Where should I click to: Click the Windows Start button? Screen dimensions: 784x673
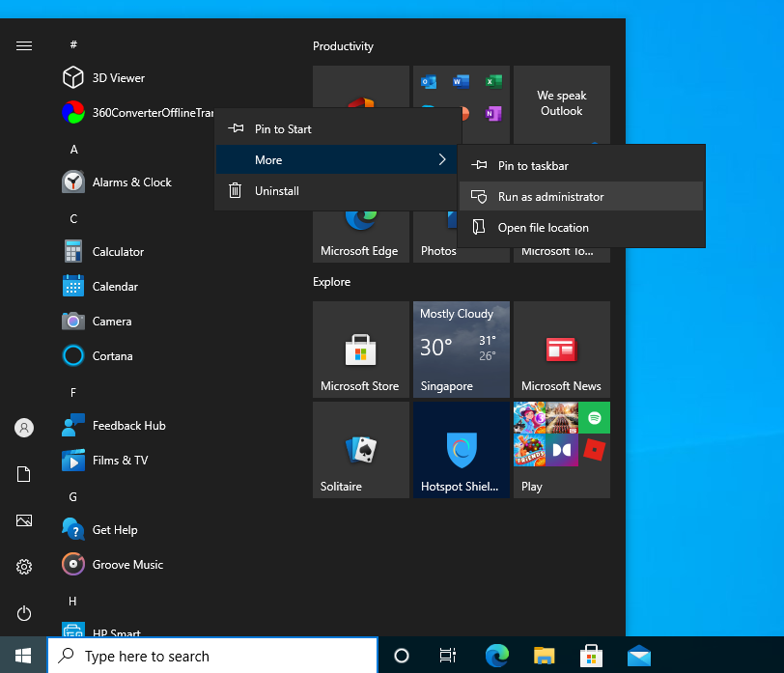23,656
